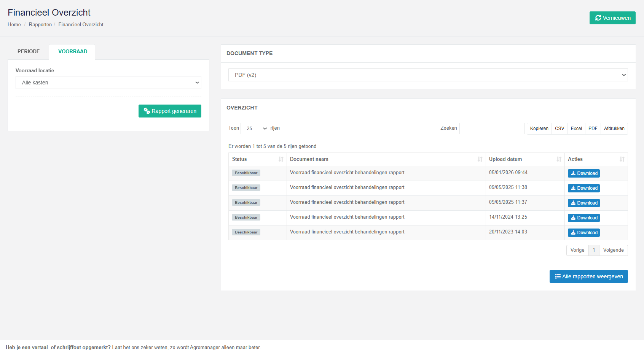The image size is (644, 354).
Task: Select the VOORRAAD tab
Action: pyautogui.click(x=73, y=52)
